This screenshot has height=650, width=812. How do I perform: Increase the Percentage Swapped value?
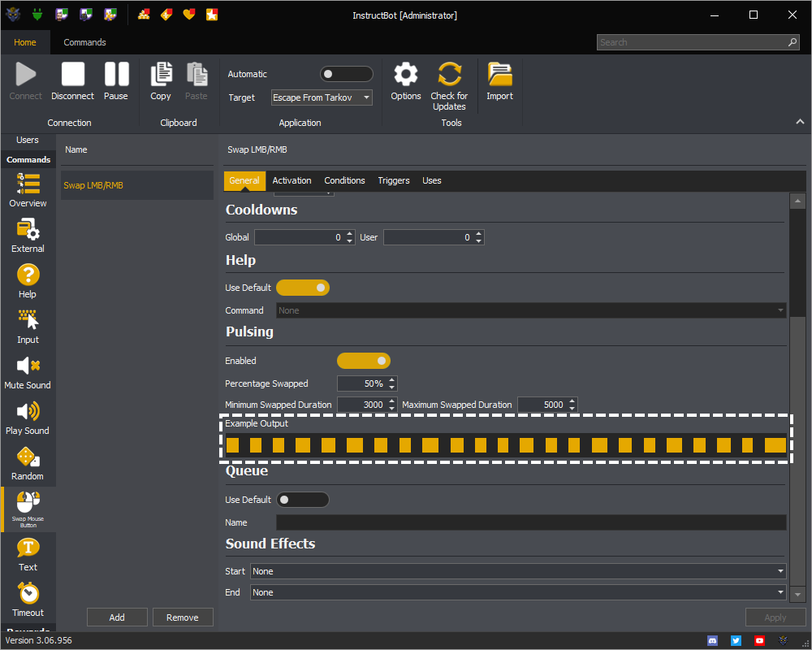(392, 380)
